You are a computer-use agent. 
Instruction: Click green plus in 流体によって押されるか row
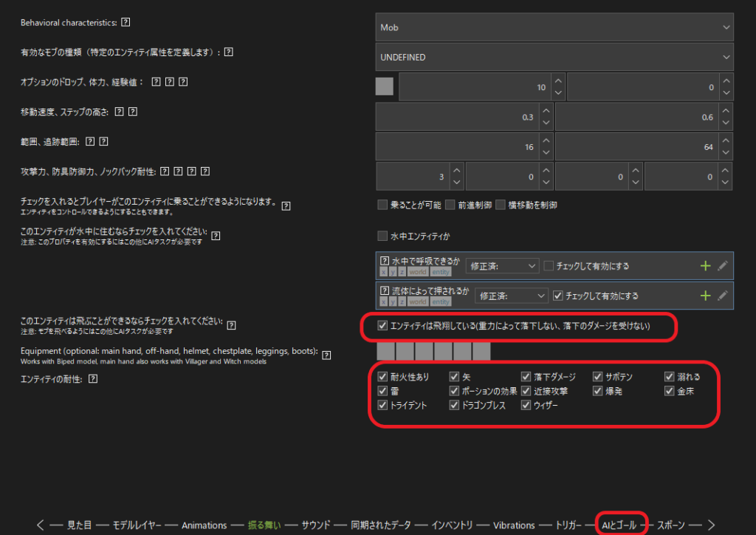[705, 296]
